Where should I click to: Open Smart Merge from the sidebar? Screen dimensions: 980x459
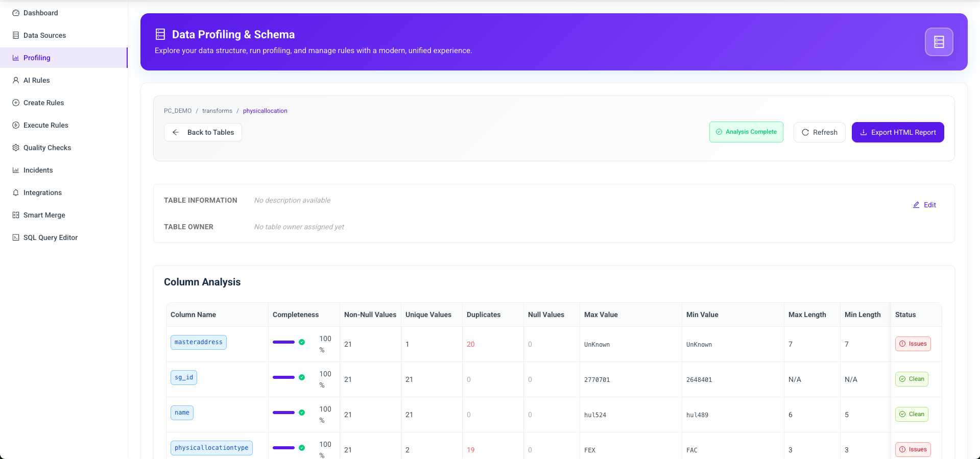(44, 215)
